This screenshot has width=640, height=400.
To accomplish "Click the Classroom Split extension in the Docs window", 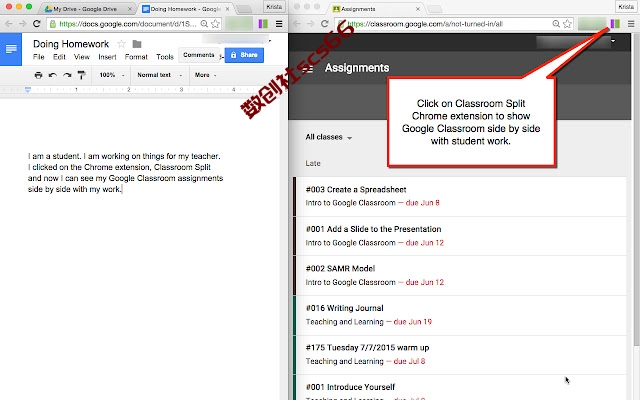I will (x=263, y=24).
